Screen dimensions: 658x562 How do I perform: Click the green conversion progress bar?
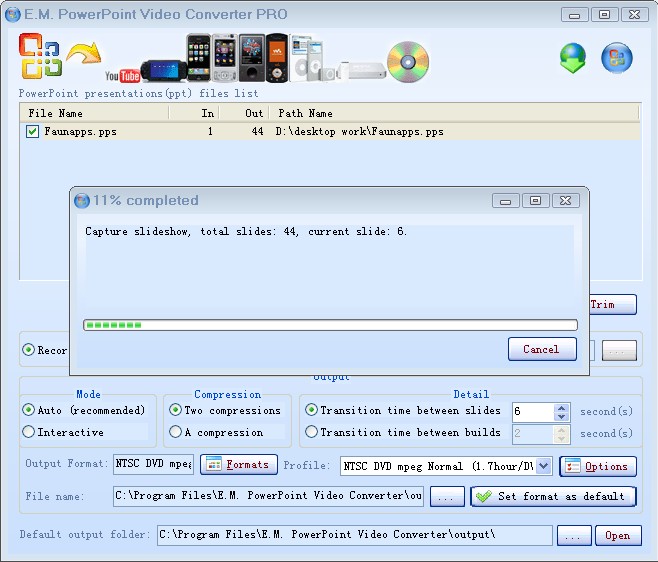(x=330, y=325)
